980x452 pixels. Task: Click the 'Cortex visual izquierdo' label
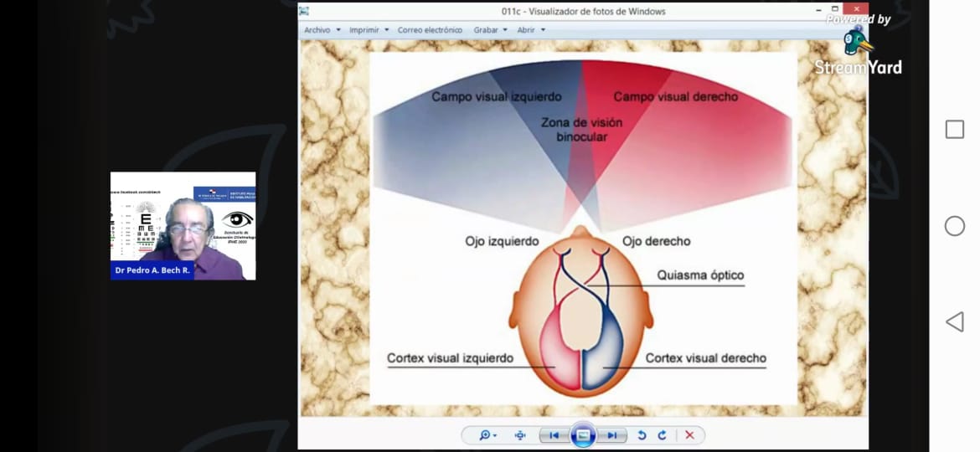click(450, 358)
